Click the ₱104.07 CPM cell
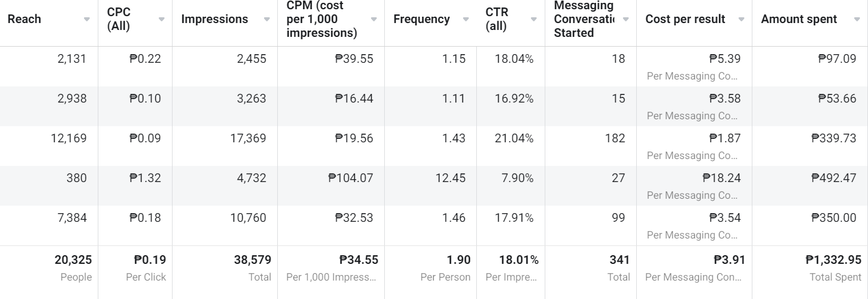This screenshot has width=868, height=299. pyautogui.click(x=354, y=178)
